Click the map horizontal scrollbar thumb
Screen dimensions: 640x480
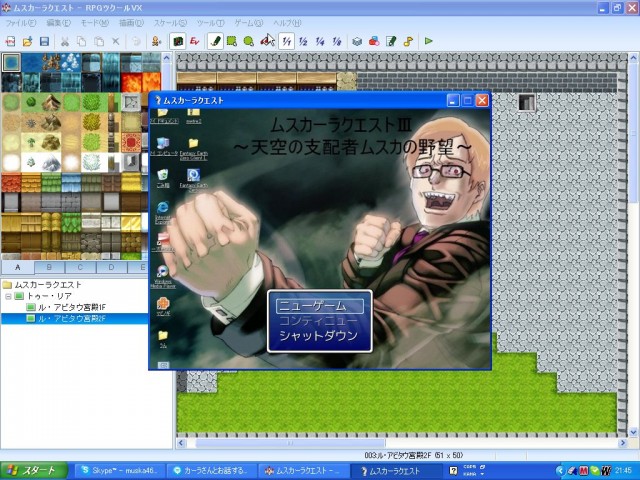pyautogui.click(x=290, y=443)
